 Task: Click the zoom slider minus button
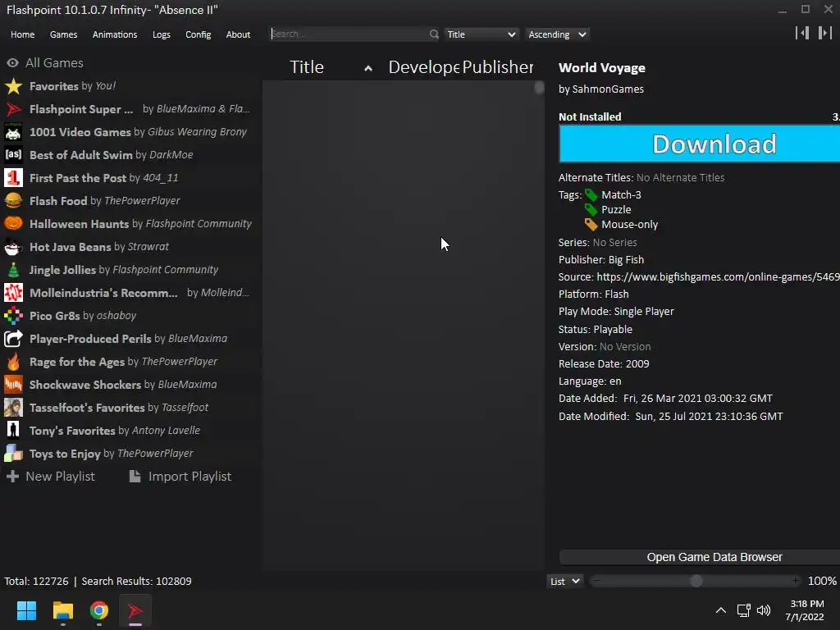(597, 582)
